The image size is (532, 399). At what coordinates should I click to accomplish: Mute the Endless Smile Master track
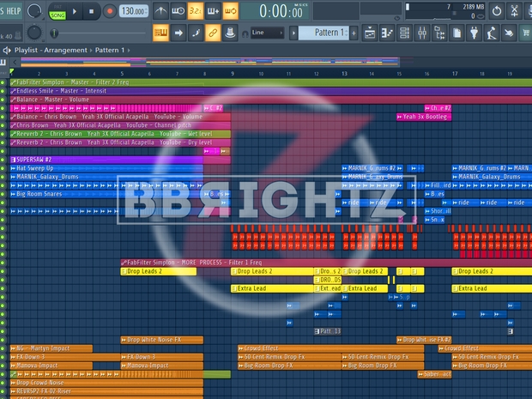pos(3,91)
